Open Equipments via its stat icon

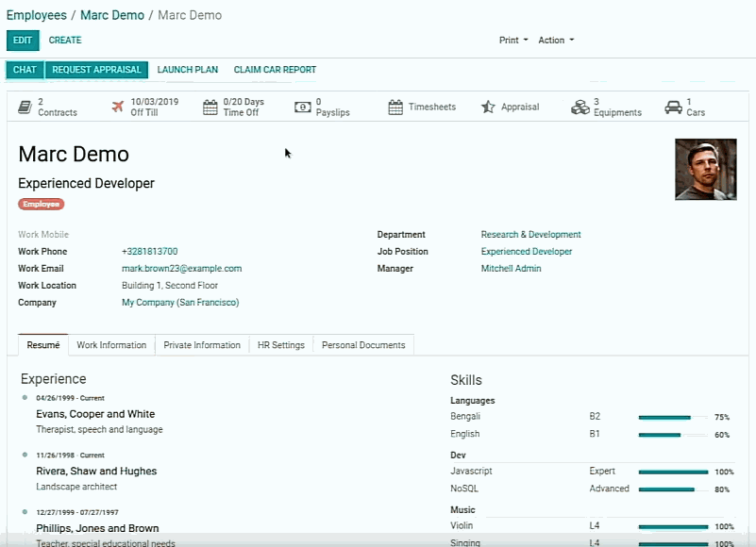coord(580,106)
